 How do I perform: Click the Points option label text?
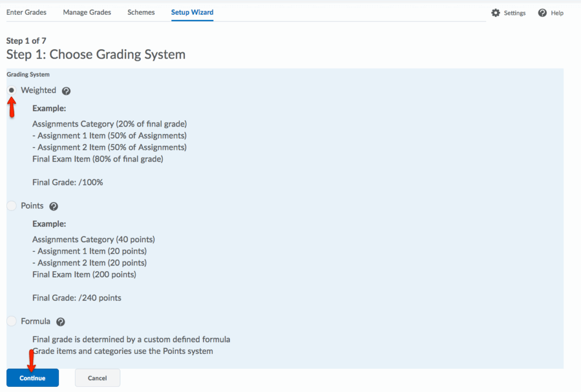32,206
